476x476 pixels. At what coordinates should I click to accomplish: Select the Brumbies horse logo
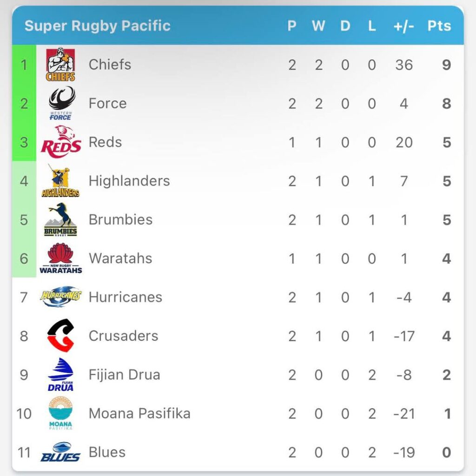(x=60, y=219)
